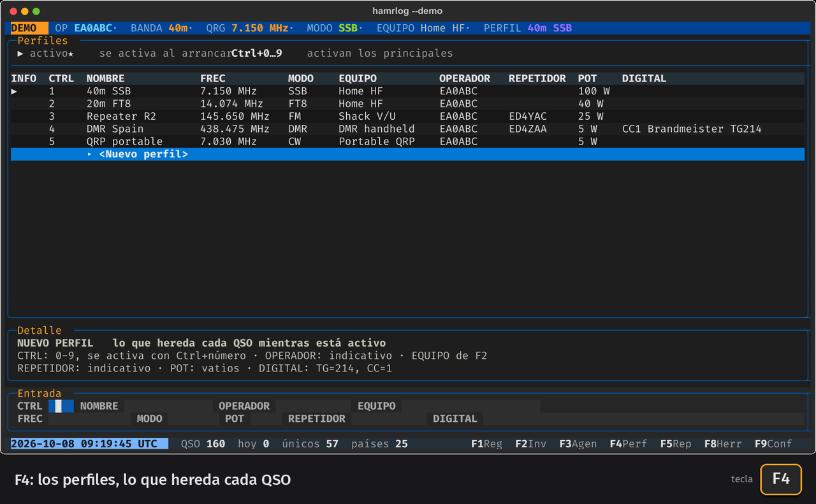
Task: Click the FREC column header
Action: (213, 78)
